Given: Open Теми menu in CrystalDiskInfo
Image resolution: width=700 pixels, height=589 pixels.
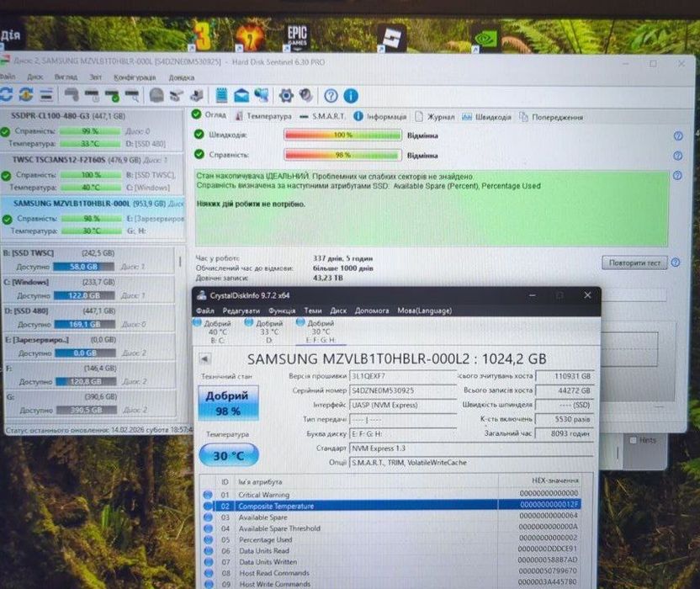Looking at the screenshot, I should [313, 310].
